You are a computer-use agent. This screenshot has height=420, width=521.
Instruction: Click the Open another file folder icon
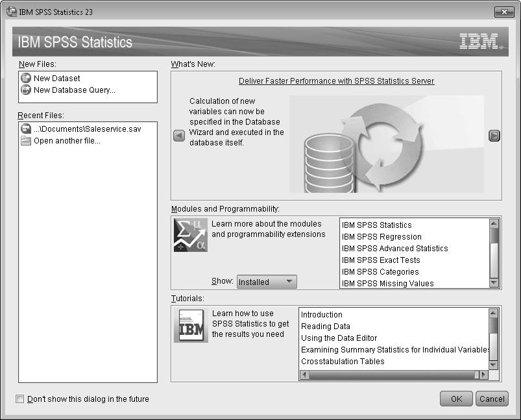coord(26,141)
